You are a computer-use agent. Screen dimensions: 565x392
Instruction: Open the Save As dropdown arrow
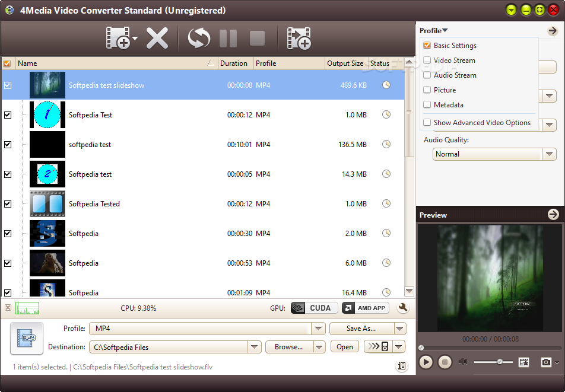399,329
